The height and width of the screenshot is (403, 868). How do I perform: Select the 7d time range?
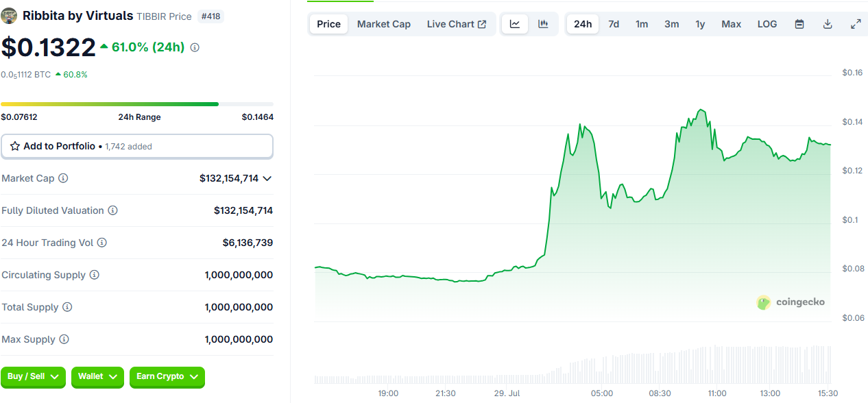click(x=614, y=24)
